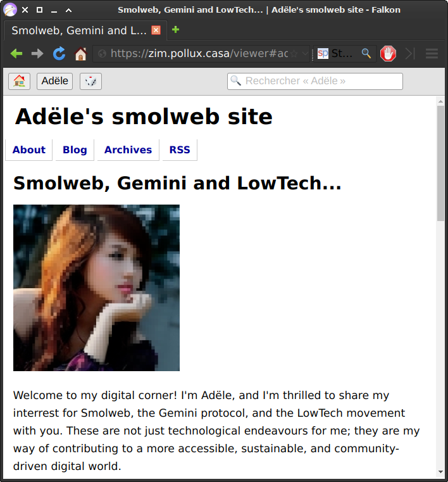Go back with the green arrow
The image size is (448, 482).
[16, 54]
